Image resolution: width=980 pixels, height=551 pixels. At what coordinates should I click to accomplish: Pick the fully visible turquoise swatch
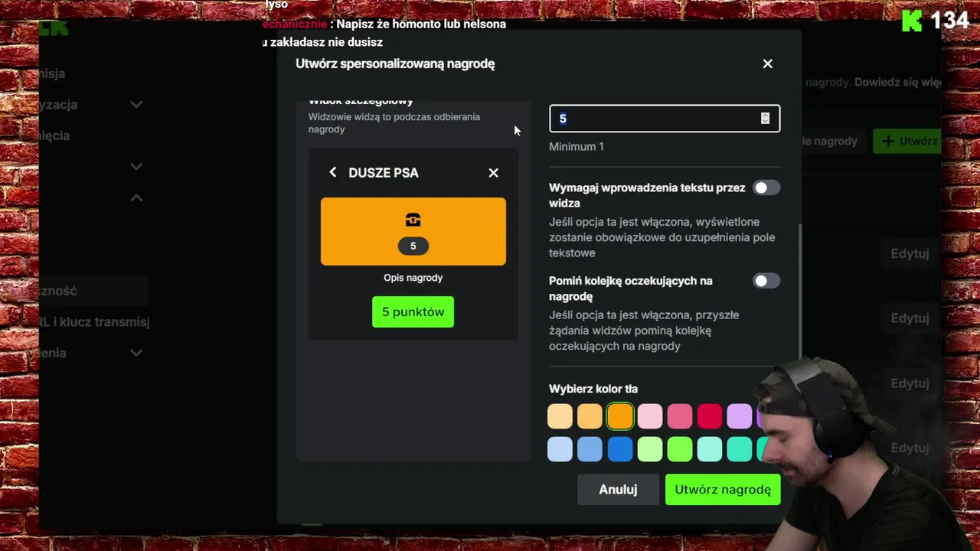tap(740, 449)
